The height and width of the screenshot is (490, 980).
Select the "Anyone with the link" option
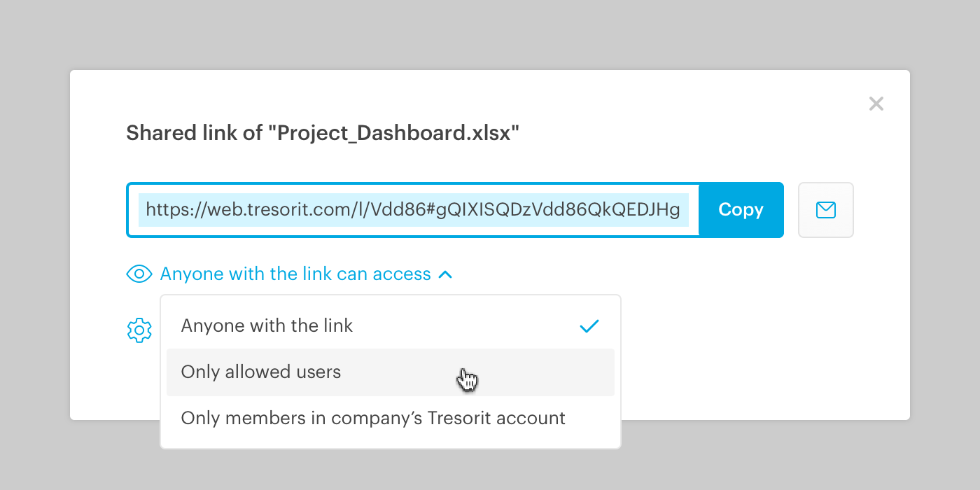(x=391, y=325)
